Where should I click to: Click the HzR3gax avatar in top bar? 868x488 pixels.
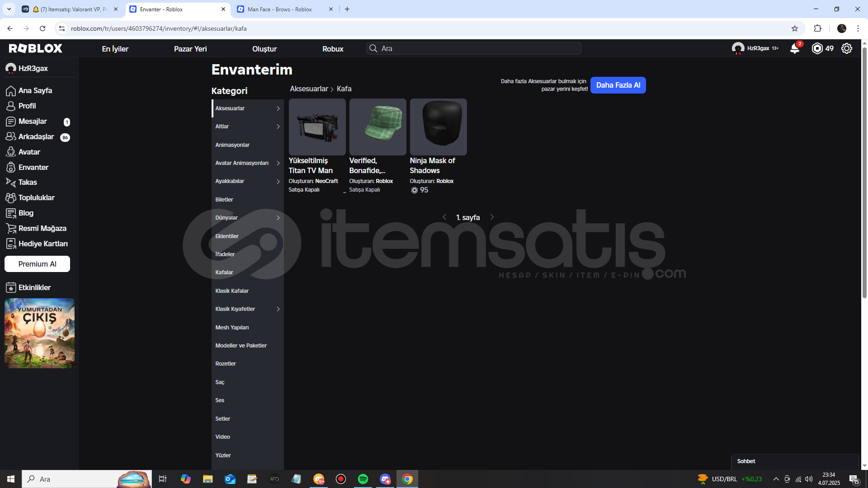coord(738,48)
